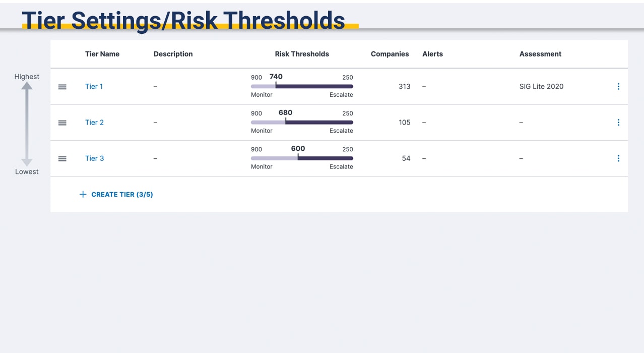Click the Tier 3 risk threshold slider at 600
Screen dimensions: 644x353
pos(298,158)
